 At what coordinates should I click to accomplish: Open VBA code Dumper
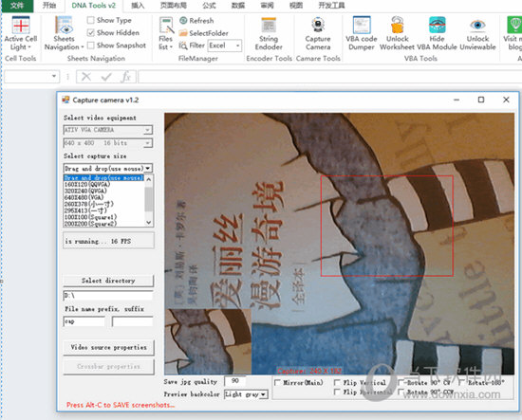tap(362, 33)
